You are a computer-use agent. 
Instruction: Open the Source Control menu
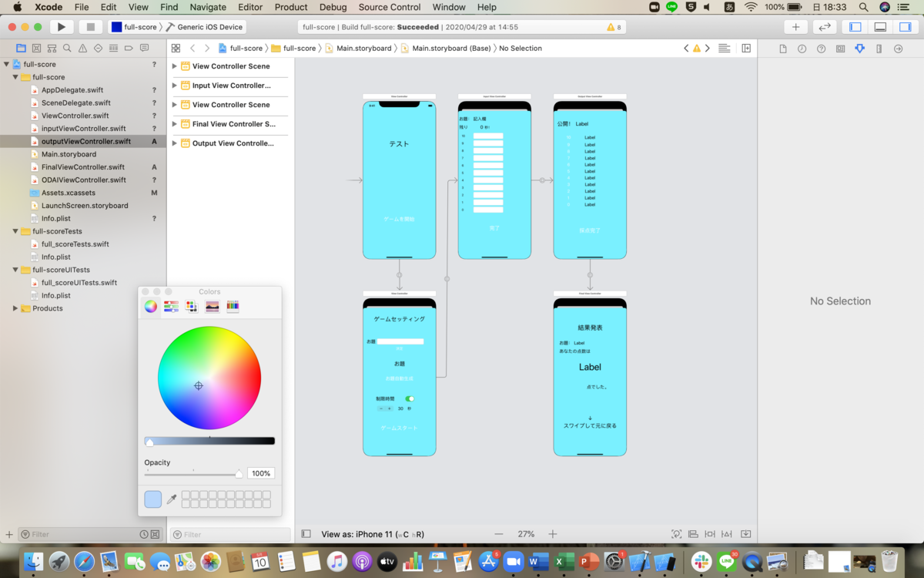390,7
